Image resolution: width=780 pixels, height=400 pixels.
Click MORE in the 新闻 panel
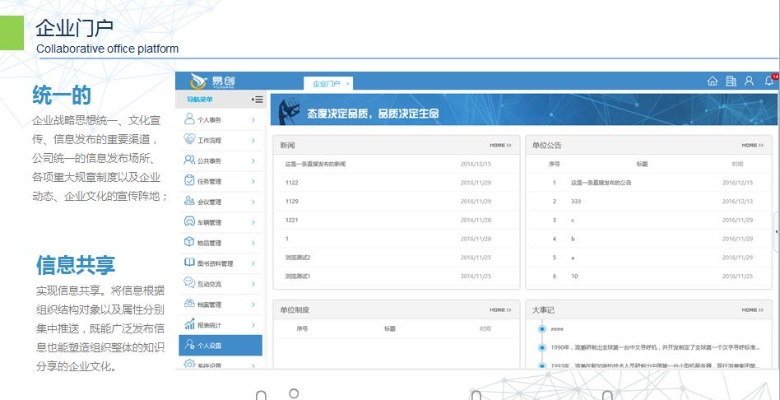500,145
